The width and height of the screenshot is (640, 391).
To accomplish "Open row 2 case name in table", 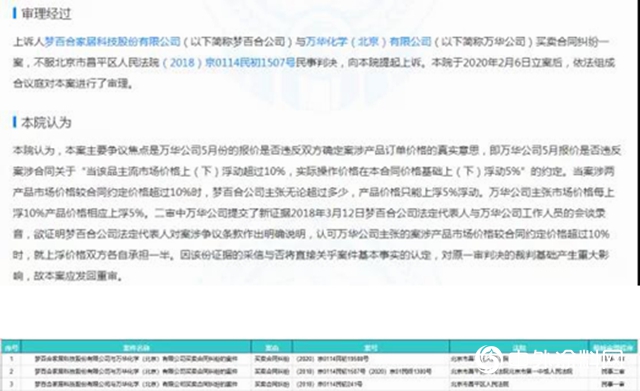I will 136,371.
